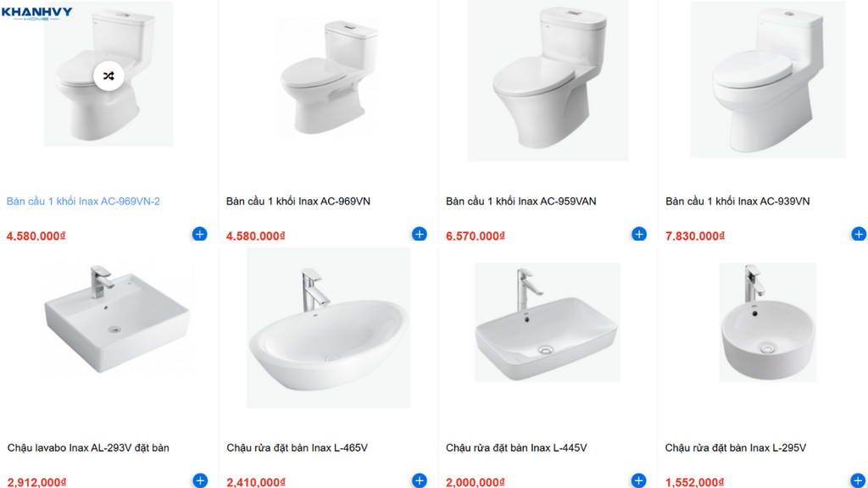Open Chậu lavabo Inax AL-293V đặt bàn link

click(88, 447)
